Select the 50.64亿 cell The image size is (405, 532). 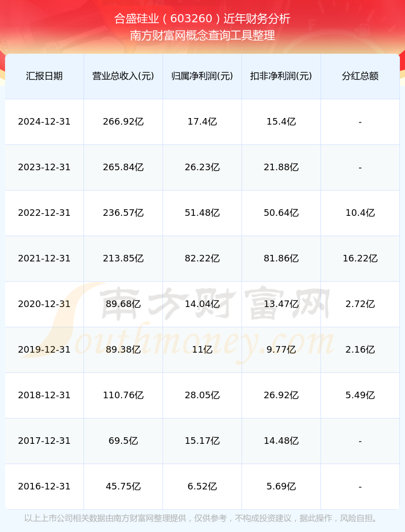281,213
